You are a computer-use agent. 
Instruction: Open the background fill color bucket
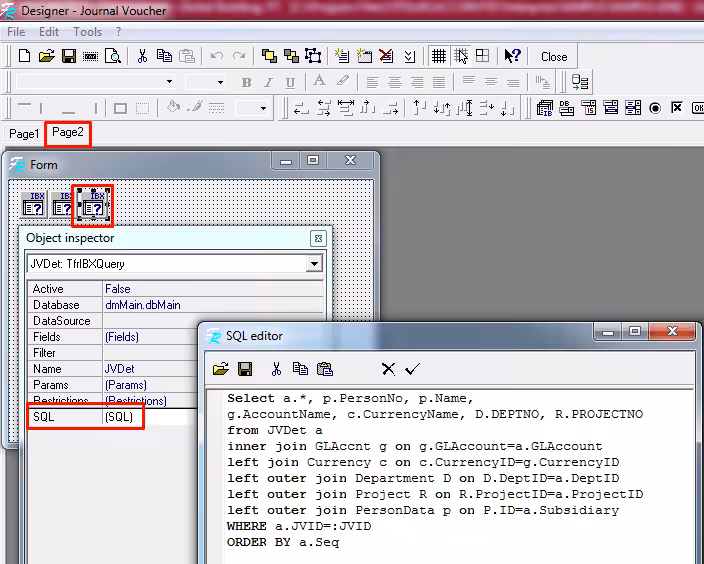[173, 108]
